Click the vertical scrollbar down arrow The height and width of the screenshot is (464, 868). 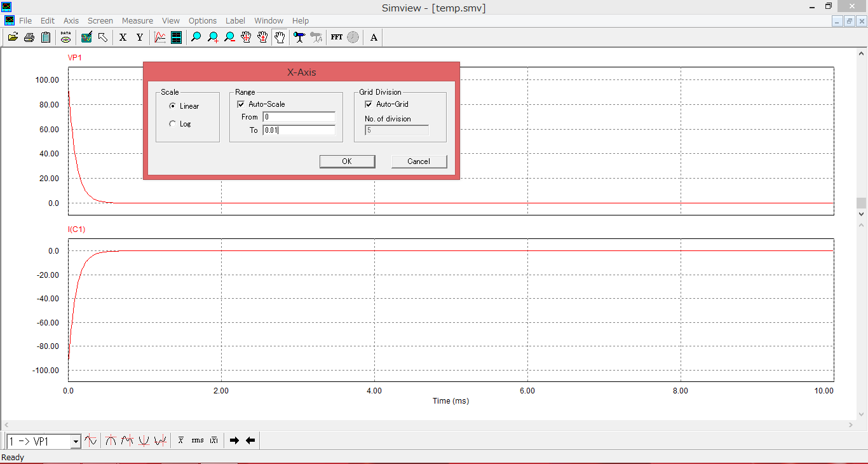(x=862, y=214)
